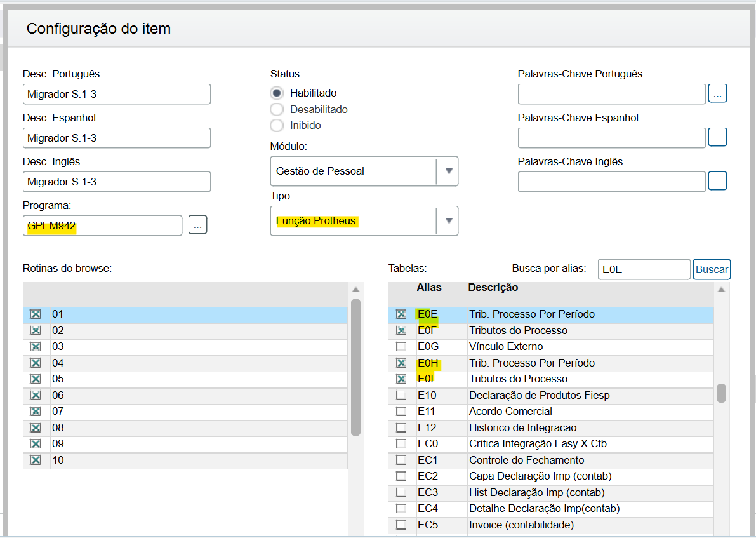Click the Busca por alias field

click(x=644, y=269)
